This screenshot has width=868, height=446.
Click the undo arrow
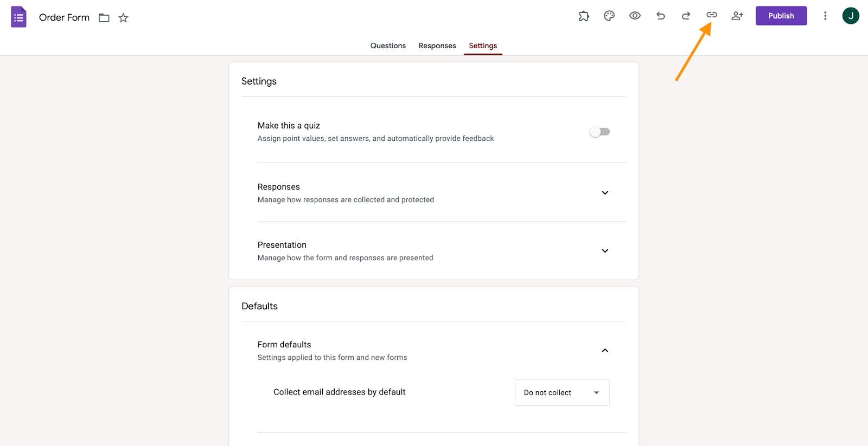[660, 16]
